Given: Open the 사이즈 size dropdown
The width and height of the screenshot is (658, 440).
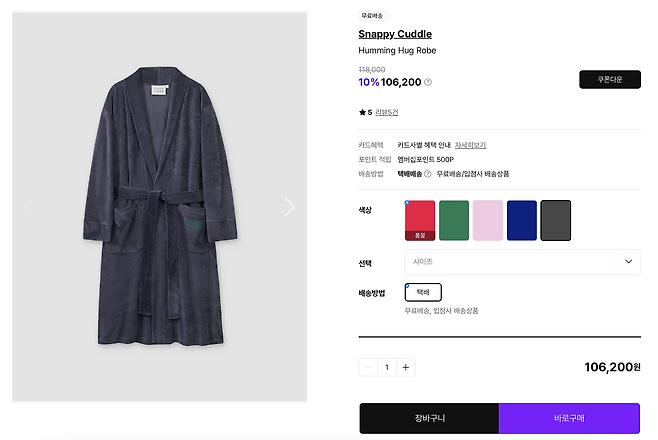Looking at the screenshot, I should tap(522, 261).
